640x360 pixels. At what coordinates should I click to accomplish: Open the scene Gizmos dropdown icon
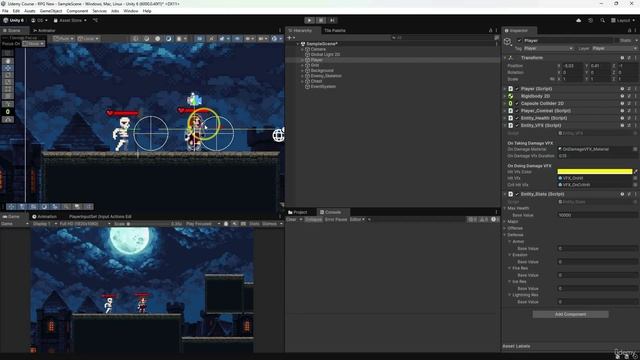(x=276, y=39)
